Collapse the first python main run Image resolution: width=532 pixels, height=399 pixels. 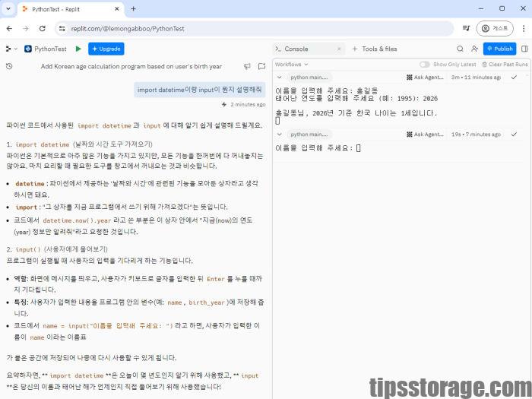(x=279, y=78)
